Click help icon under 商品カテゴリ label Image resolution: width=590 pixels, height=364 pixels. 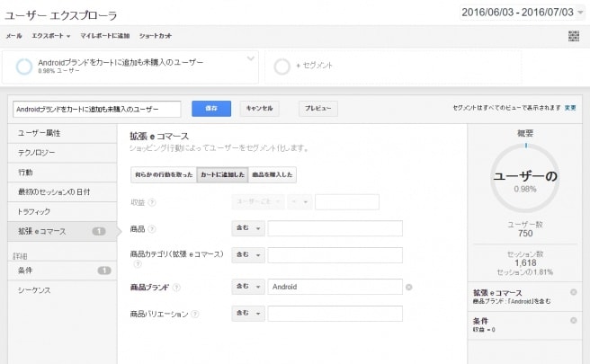point(138,263)
